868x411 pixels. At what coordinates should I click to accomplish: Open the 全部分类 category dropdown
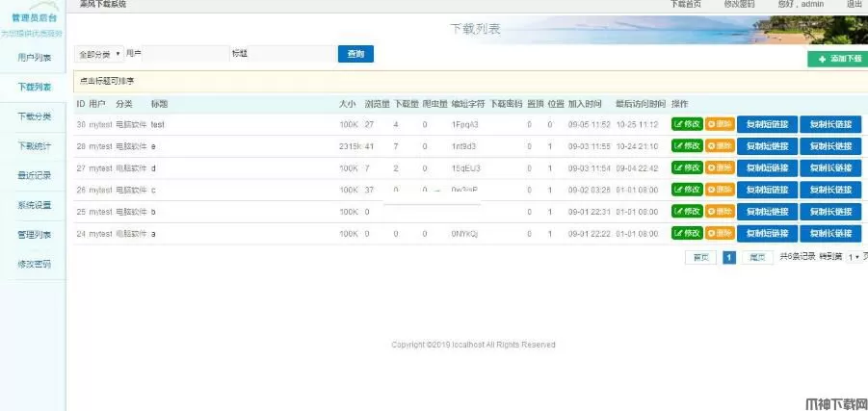point(98,54)
